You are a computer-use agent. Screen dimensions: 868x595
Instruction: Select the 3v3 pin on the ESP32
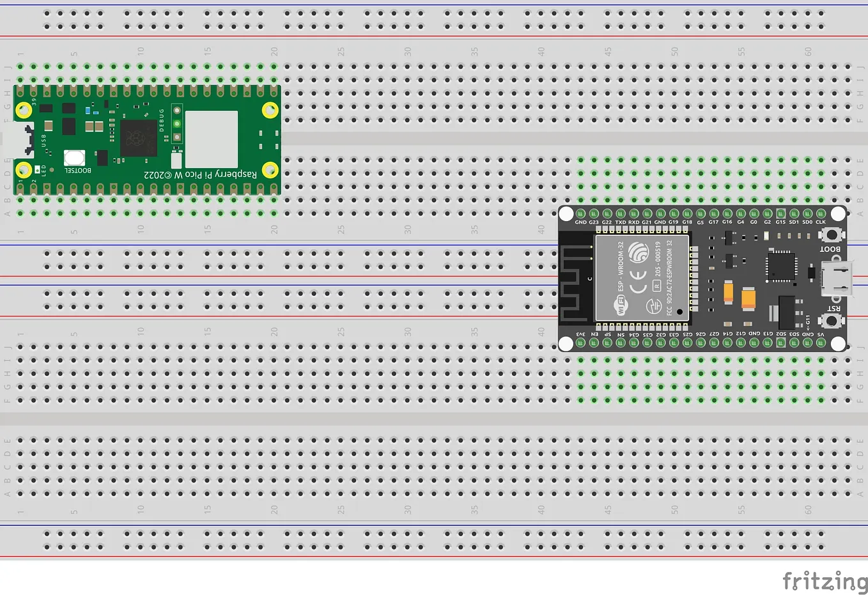point(580,343)
